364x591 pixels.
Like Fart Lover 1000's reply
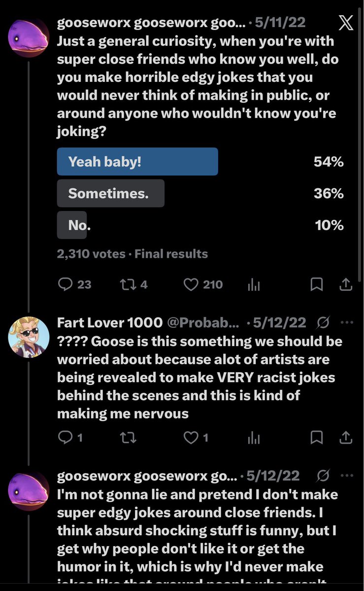point(196,437)
